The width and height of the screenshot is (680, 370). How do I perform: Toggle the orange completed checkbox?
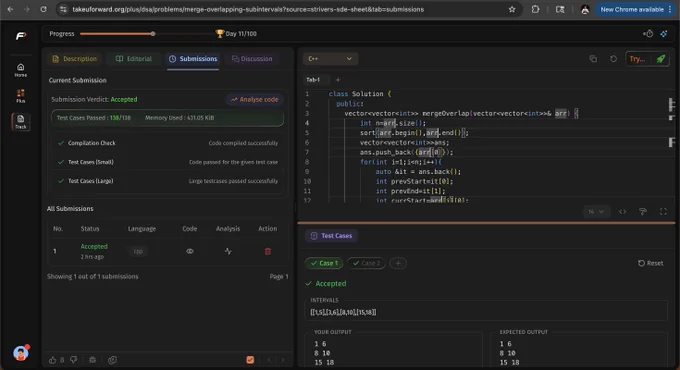click(x=250, y=360)
